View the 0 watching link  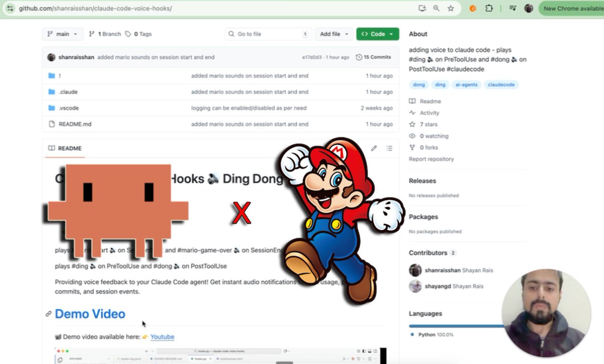(429, 136)
